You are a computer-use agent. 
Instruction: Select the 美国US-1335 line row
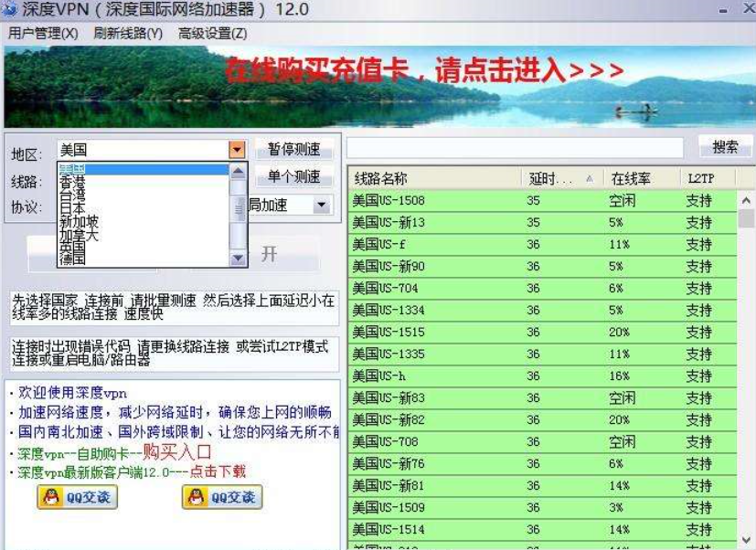pos(542,354)
